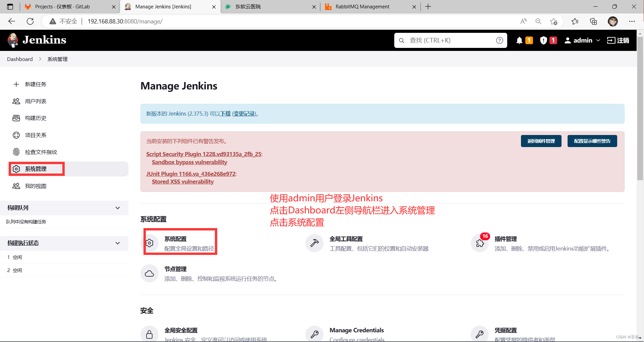
Task: Open the JUnit Plugin warning link
Action: [191, 174]
